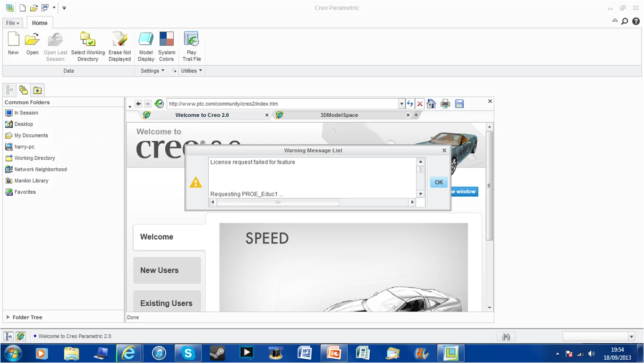Viewport: 644px width, 363px height.
Task: Toggle browser display icon in status bar
Action: coord(20,337)
